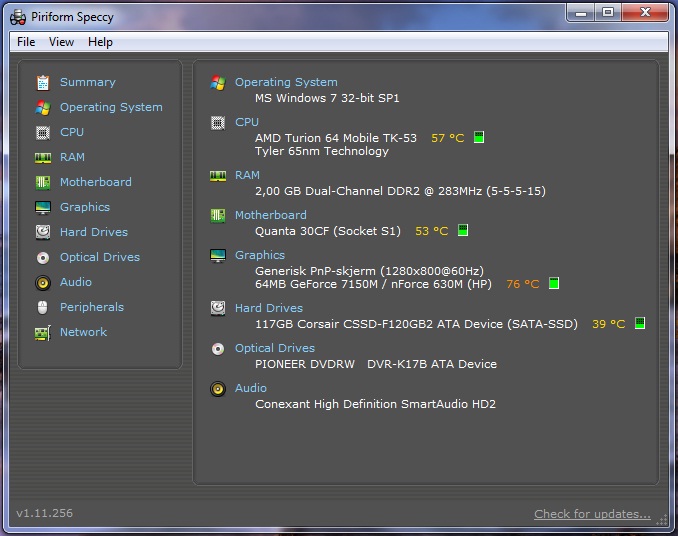Screen dimensions: 678x536
Task: Click the 57 °C CPU temperature value
Action: pos(448,138)
